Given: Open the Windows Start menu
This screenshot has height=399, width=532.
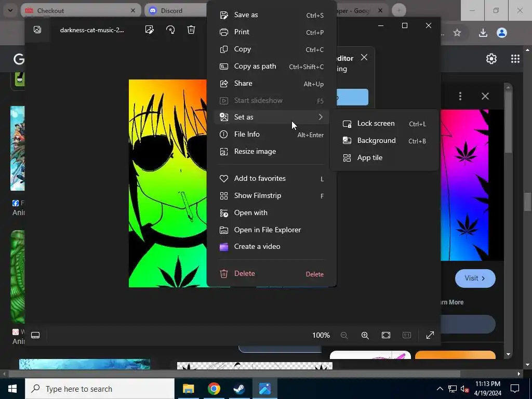Looking at the screenshot, I should click(x=12, y=389).
